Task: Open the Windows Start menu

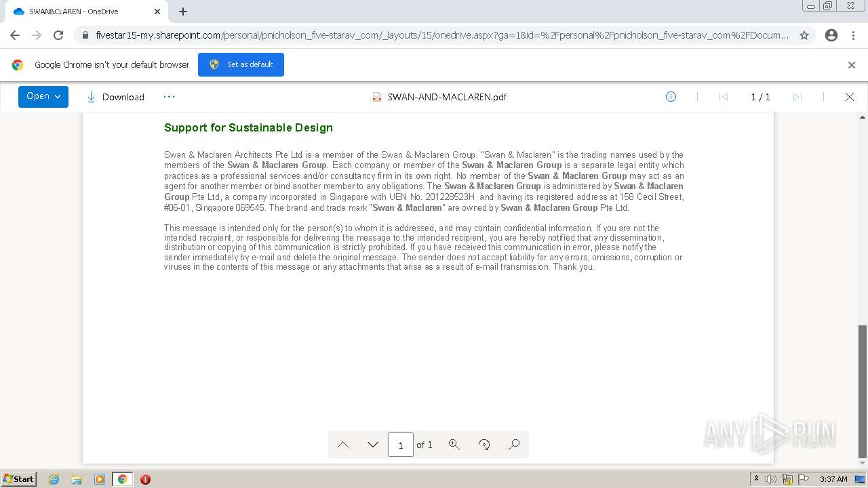Action: click(x=18, y=479)
